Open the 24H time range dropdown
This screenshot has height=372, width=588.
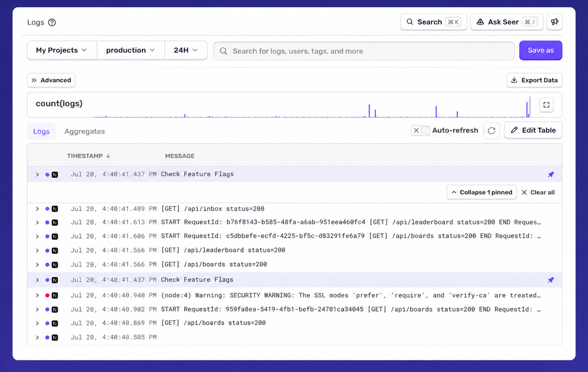click(186, 50)
